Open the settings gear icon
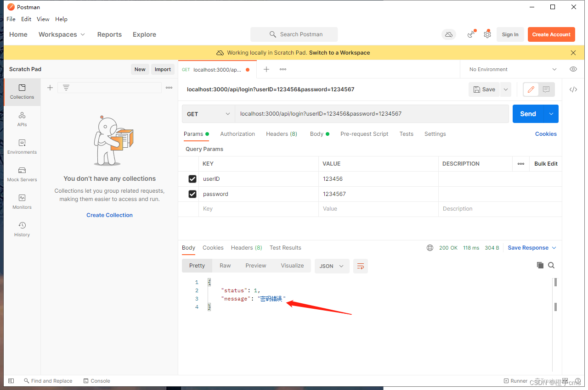588x390 pixels. (487, 34)
